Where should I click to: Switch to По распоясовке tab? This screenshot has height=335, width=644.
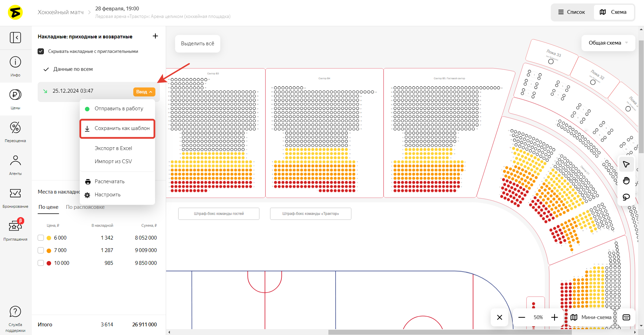click(x=85, y=207)
